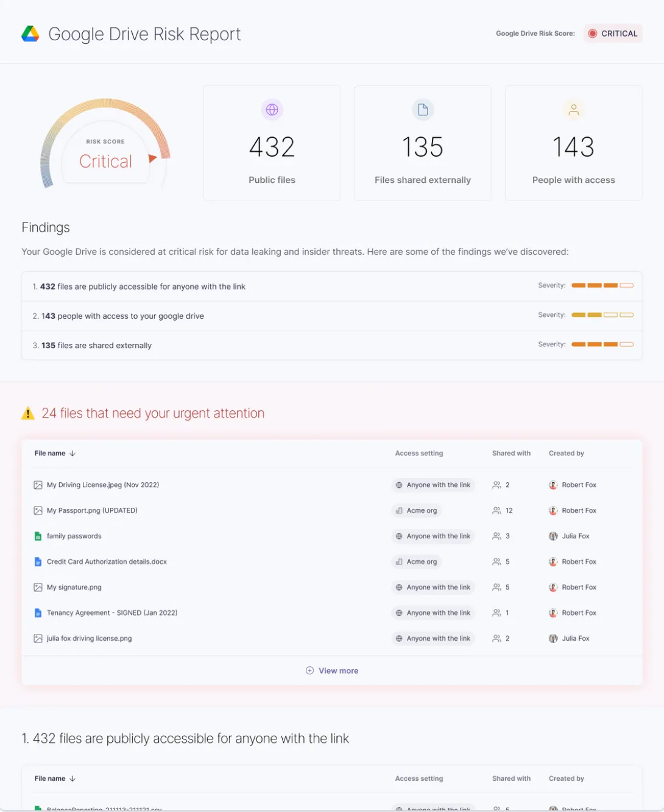Sort by File name arrow in urgent files table

click(x=72, y=454)
